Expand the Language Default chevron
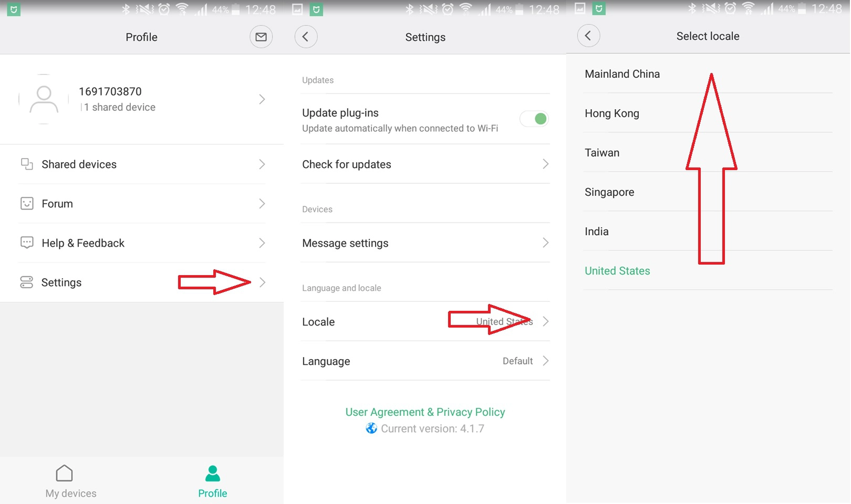Image resolution: width=851 pixels, height=504 pixels. coord(546,361)
